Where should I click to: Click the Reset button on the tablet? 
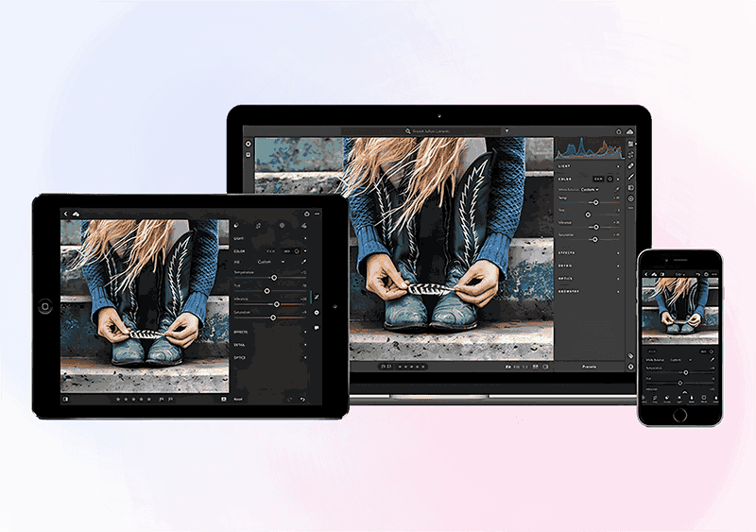tap(238, 399)
